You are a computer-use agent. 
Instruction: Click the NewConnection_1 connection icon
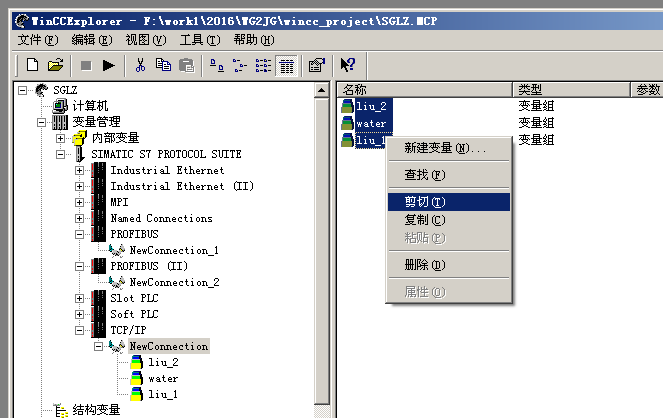pyautogui.click(x=117, y=250)
